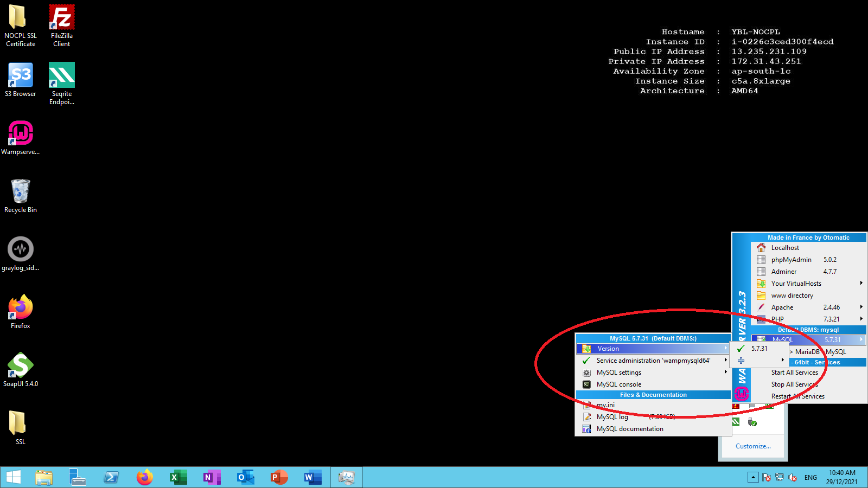This screenshot has width=868, height=488.
Task: Open the Windows Start button
Action: pos(14,477)
